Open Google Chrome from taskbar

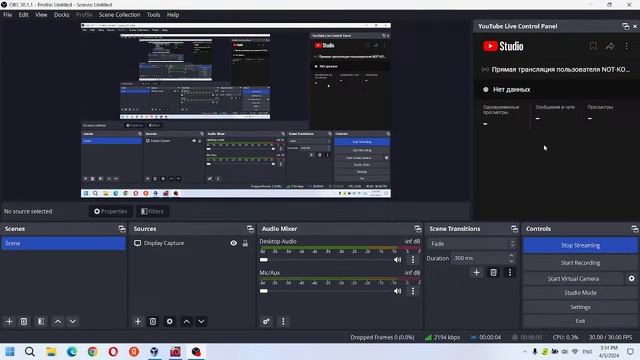point(93,351)
